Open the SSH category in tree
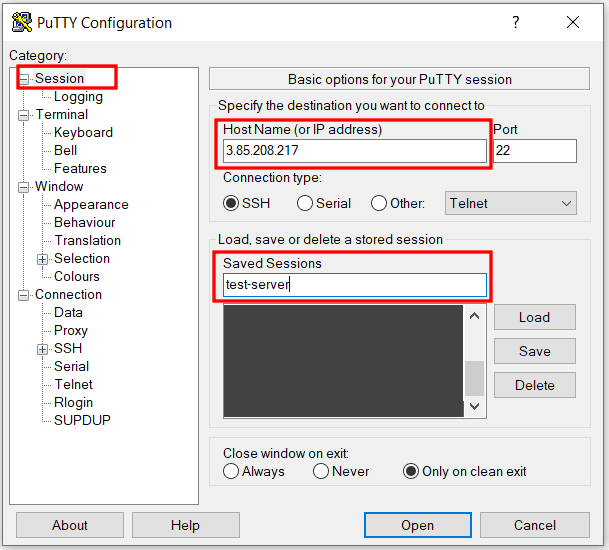Viewport: 609px width, 550px height. point(68,348)
